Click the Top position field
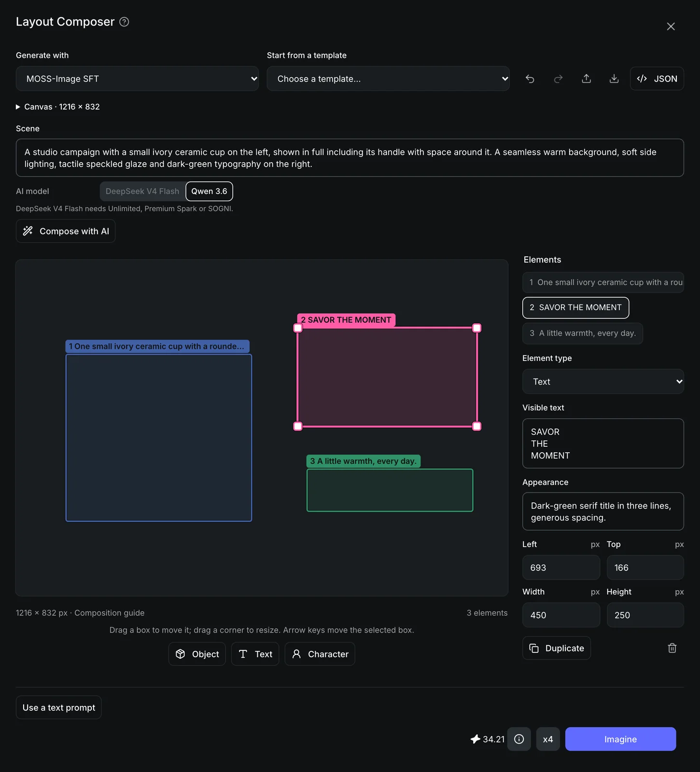 [645, 567]
